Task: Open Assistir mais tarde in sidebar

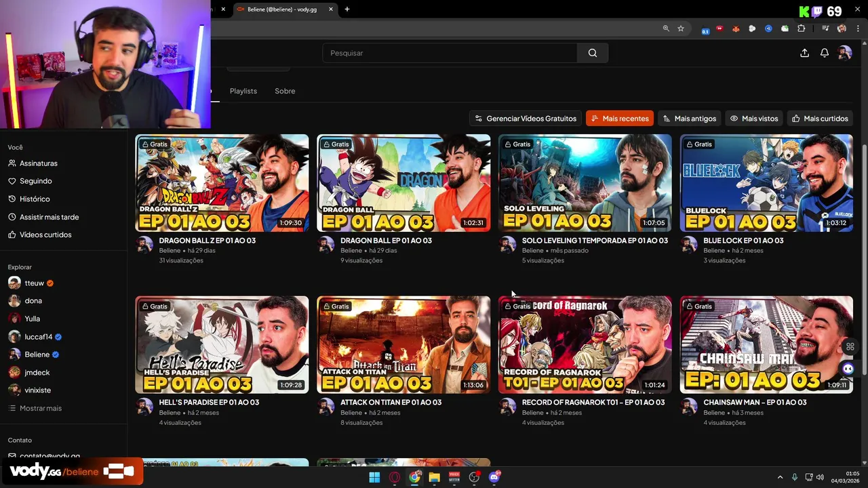Action: tap(44, 217)
